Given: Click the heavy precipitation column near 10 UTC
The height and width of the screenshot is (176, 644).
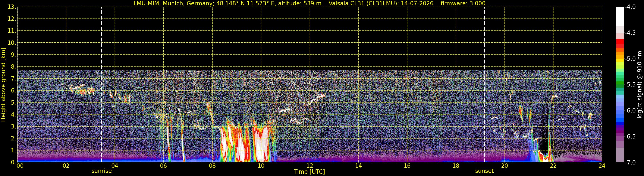Looking at the screenshot, I should click(261, 143).
